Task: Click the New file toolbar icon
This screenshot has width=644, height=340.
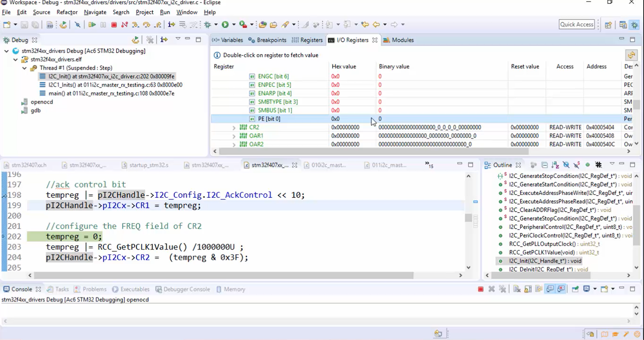Action: pyautogui.click(x=7, y=25)
